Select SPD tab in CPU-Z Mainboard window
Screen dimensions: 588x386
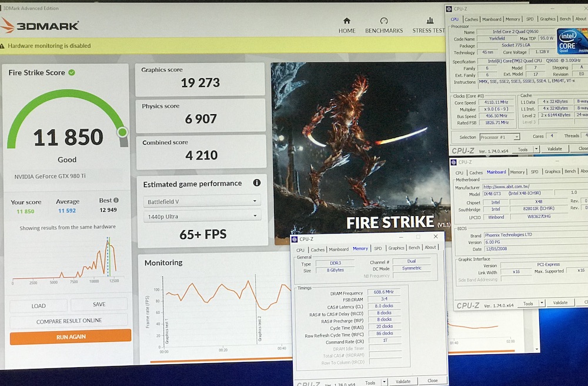point(534,172)
